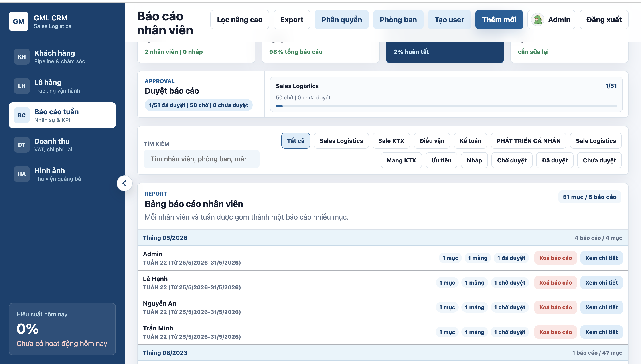641x364 pixels.
Task: Select the Sales Logistics approval card
Action: coord(446,95)
